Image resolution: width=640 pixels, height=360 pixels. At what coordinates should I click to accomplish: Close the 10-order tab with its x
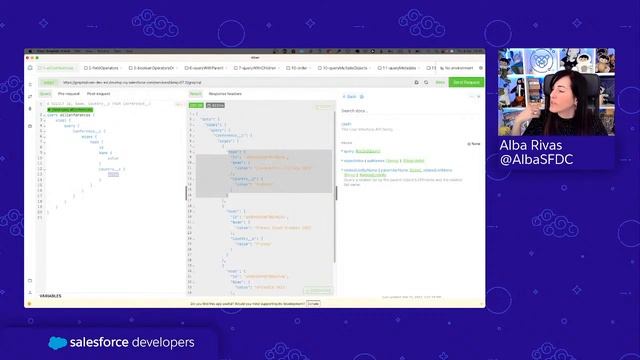click(311, 68)
